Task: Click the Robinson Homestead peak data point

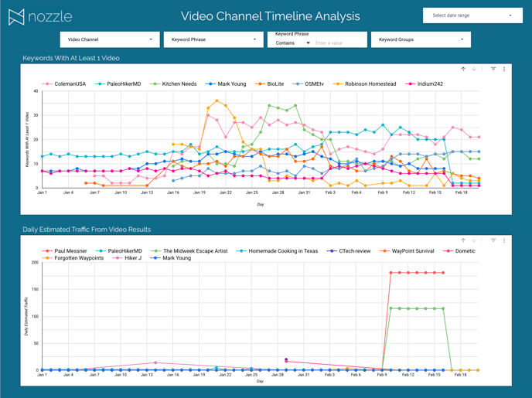Action: point(217,100)
